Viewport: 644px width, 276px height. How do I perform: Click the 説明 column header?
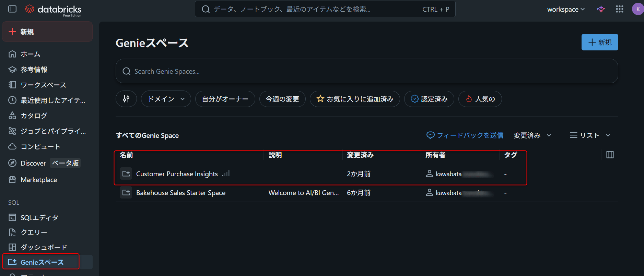click(x=275, y=155)
